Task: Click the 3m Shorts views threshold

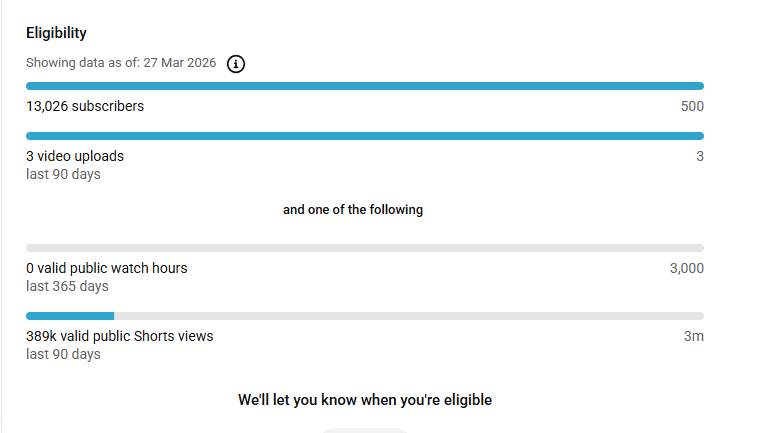Action: [694, 336]
